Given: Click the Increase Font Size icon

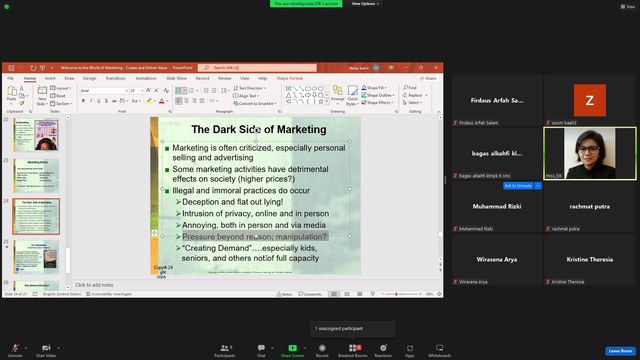Looking at the screenshot, I should (149, 91).
